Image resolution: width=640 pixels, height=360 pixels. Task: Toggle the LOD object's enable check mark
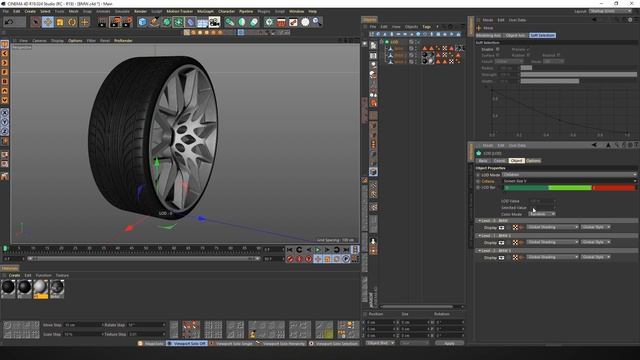[417, 42]
